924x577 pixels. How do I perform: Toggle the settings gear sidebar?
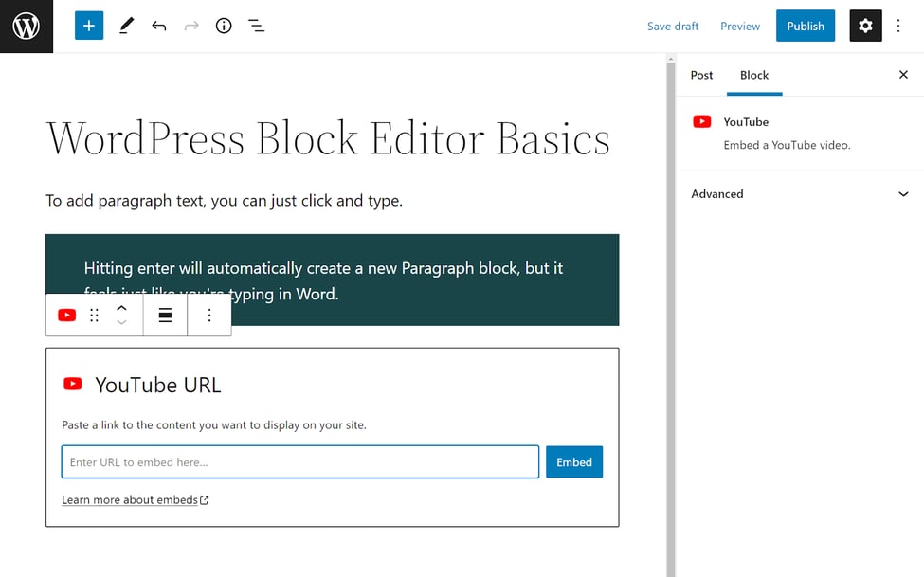[865, 27]
